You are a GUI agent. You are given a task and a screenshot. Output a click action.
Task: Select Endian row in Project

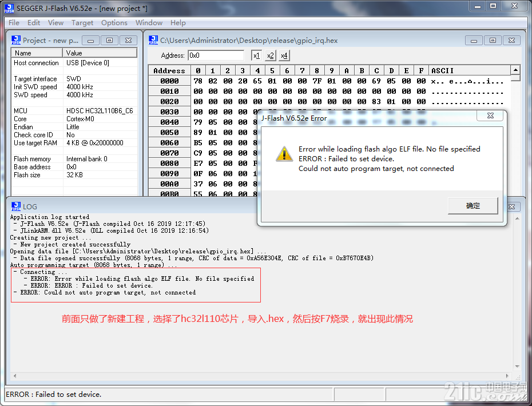(x=74, y=127)
